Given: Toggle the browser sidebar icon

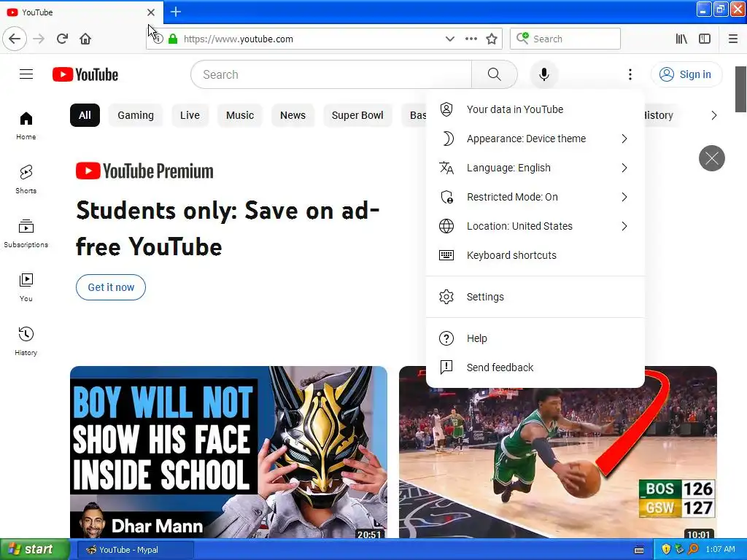Looking at the screenshot, I should [705, 39].
